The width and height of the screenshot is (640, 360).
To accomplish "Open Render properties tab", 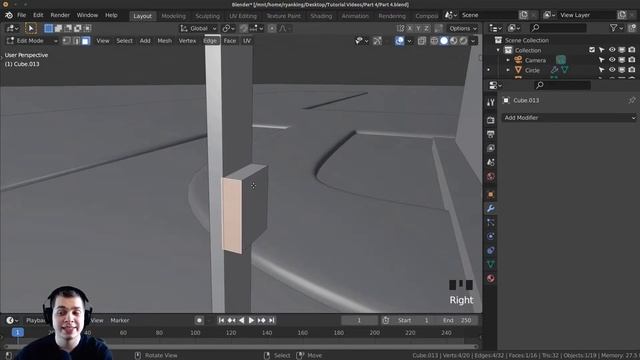I will point(491,120).
